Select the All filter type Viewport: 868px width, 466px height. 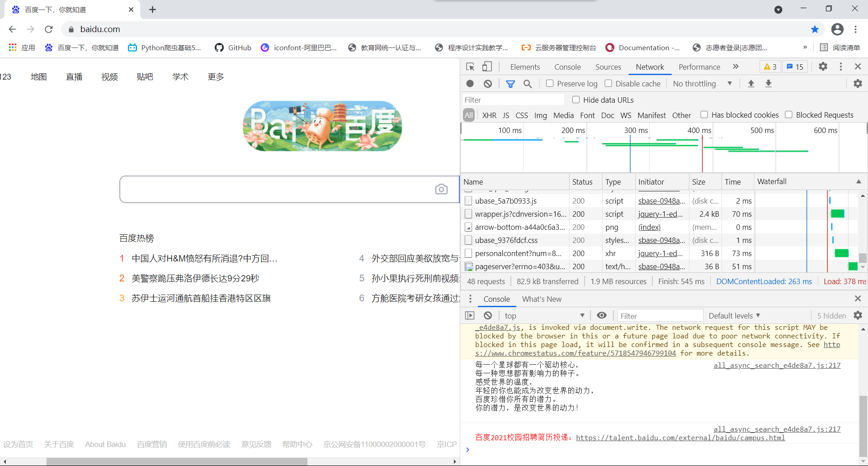469,115
